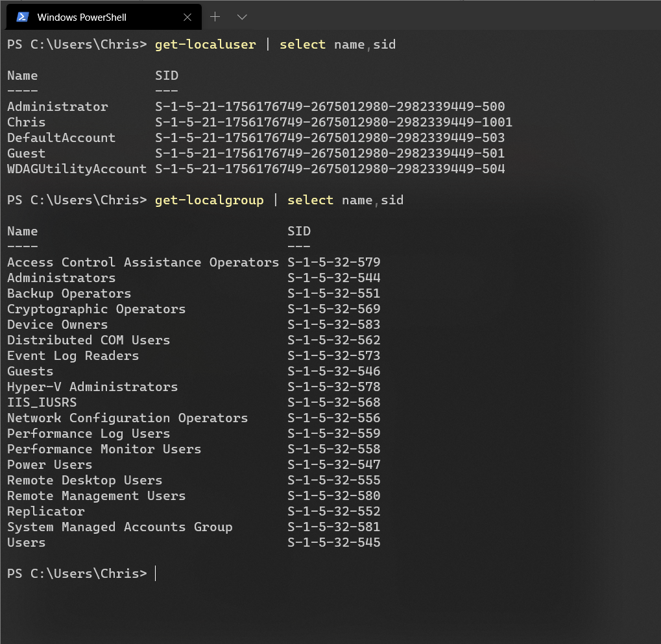The width and height of the screenshot is (661, 644).
Task: Click the Device Owners group name
Action: tap(57, 325)
